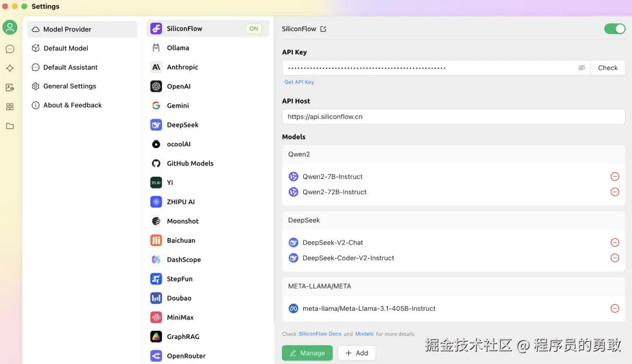Click the meta-llama/Meta-Llama-3.1-405B-Instruct model name
This screenshot has height=364, width=632.
coord(369,308)
